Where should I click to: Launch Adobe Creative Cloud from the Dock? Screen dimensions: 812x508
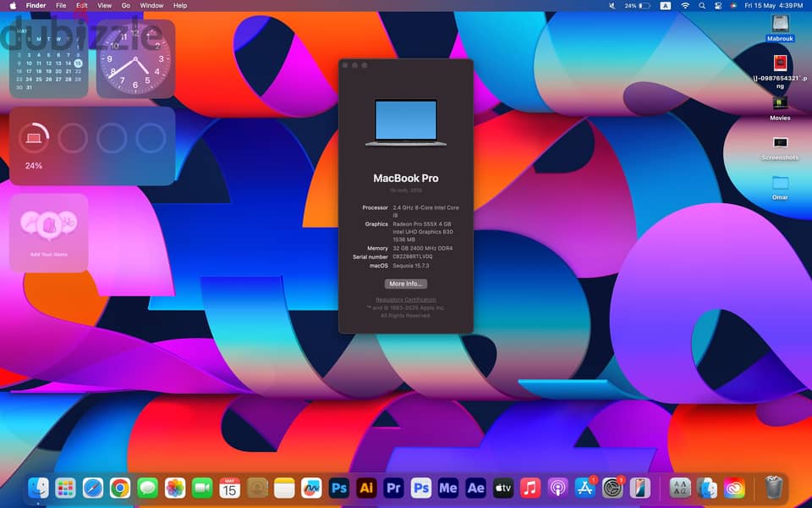pos(734,488)
